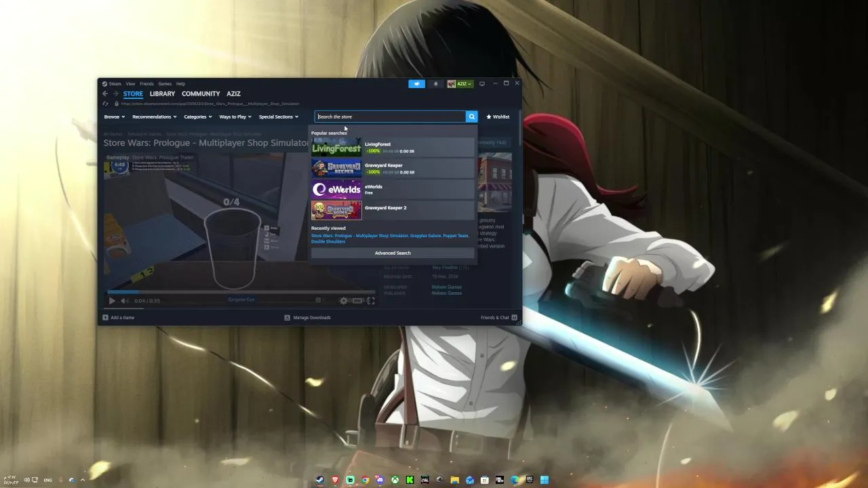Mute the trailer with the speaker icon
The height and width of the screenshot is (488, 868).
[125, 300]
